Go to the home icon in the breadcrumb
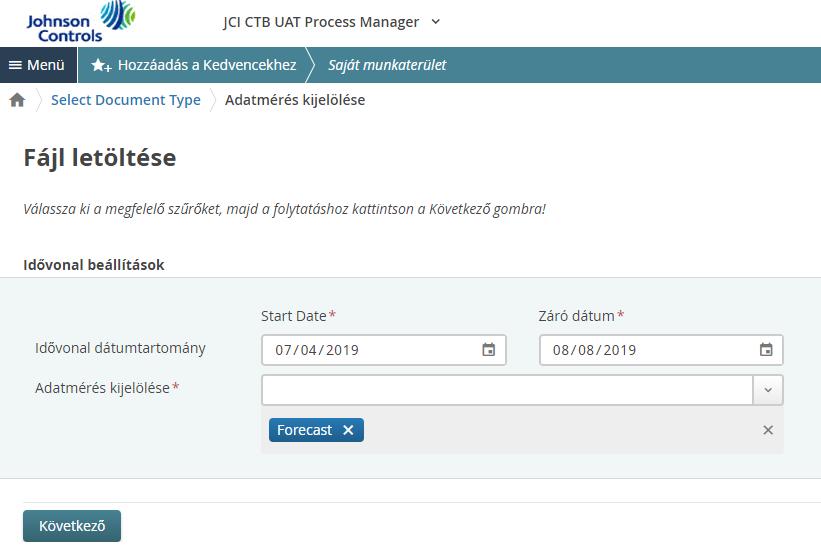The height and width of the screenshot is (559, 821). (17, 100)
